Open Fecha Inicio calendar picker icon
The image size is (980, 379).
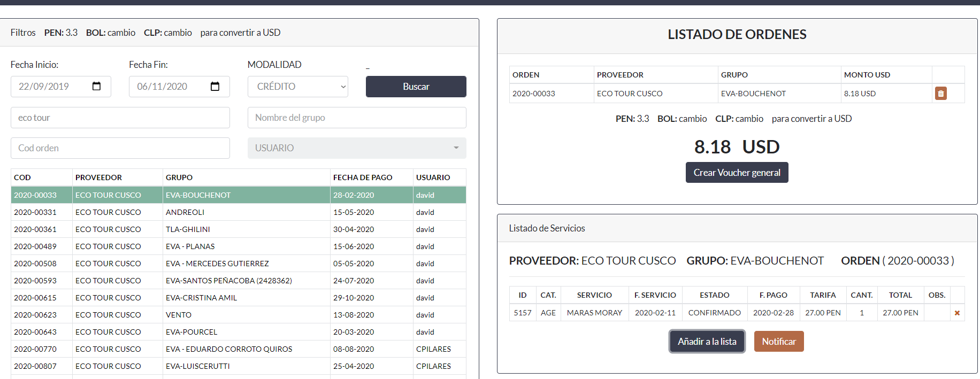97,87
